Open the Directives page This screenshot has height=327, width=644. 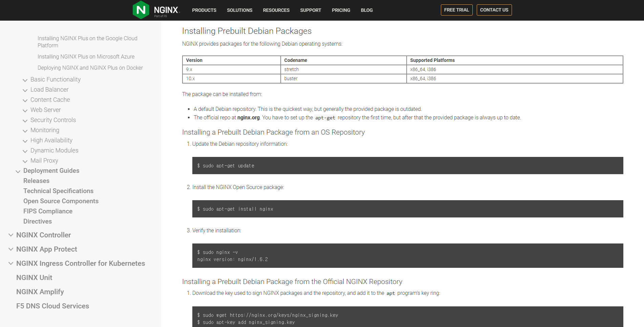coord(38,221)
